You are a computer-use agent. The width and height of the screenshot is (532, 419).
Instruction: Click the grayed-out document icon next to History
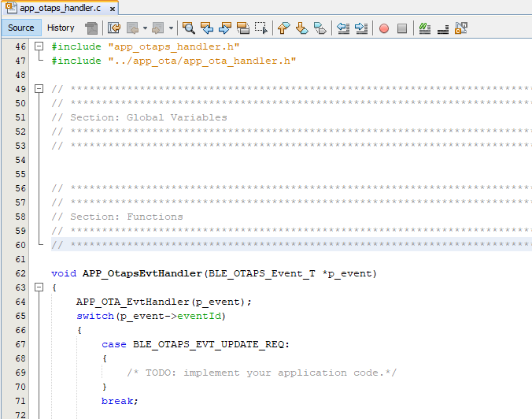click(x=91, y=28)
